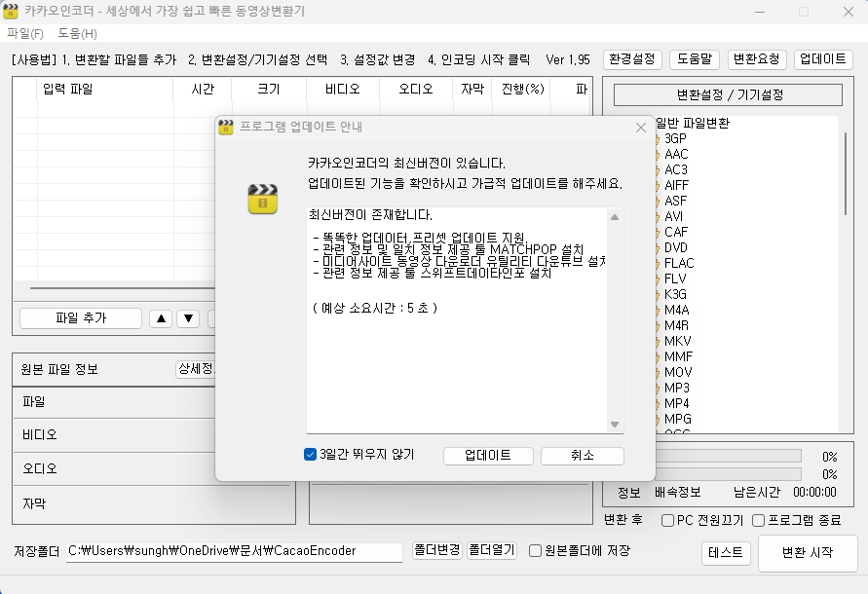Move file down with the ▼ button
Screen dimensions: 868x594
[x=188, y=318]
